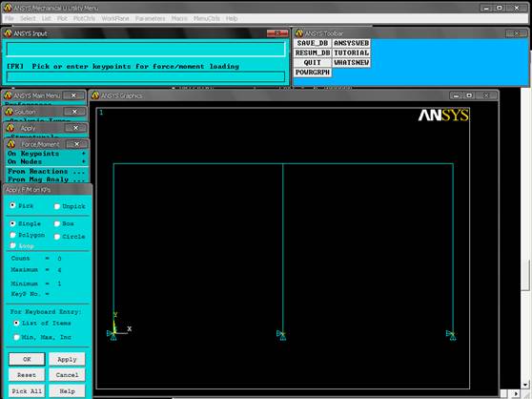The height and width of the screenshot is (399, 532).
Task: Open the Select menu
Action: point(28,18)
